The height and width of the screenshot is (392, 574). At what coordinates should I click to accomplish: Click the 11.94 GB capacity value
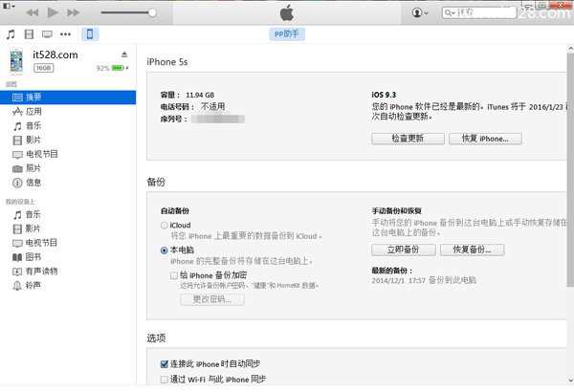point(200,96)
